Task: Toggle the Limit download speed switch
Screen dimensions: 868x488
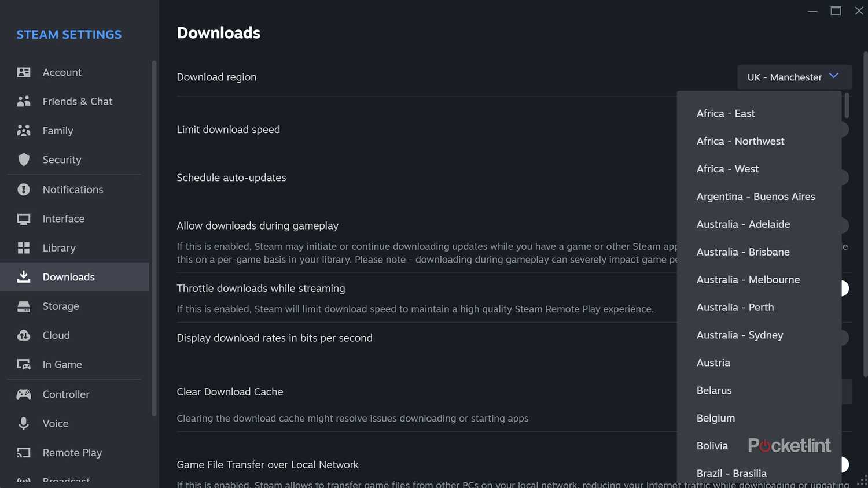Action: tap(845, 130)
